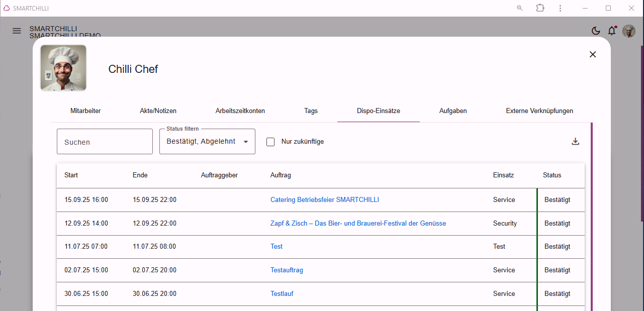This screenshot has height=311, width=644.
Task: Click Service cell in Catering Betriebsfeier row
Action: 504,199
